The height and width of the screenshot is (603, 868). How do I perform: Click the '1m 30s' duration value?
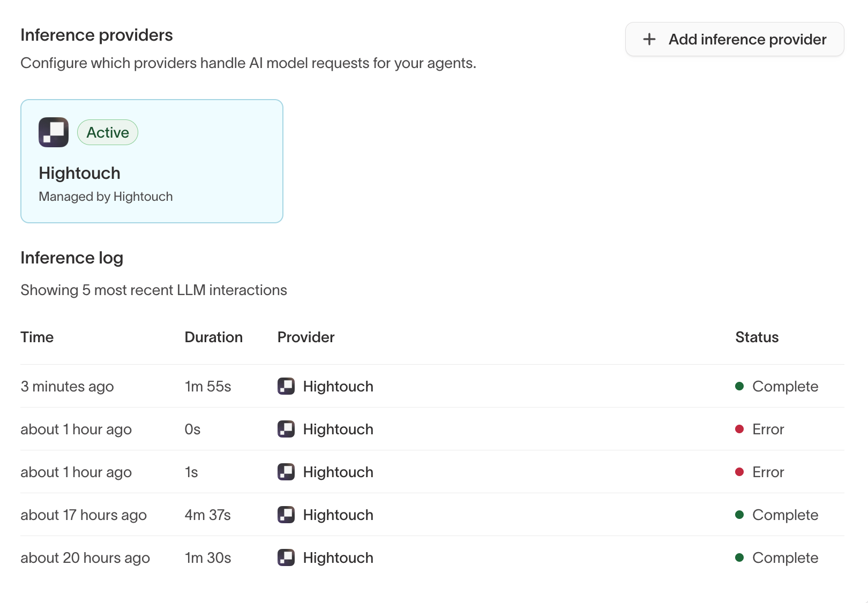click(x=208, y=557)
